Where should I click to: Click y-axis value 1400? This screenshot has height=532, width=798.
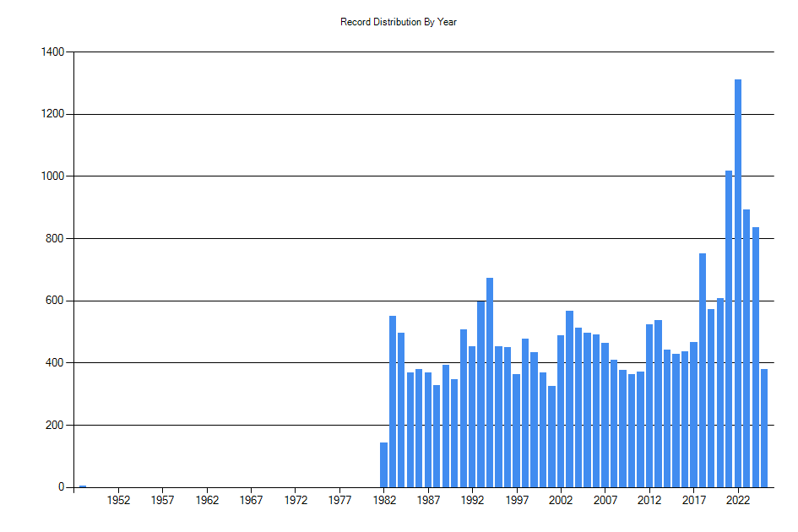coord(52,52)
